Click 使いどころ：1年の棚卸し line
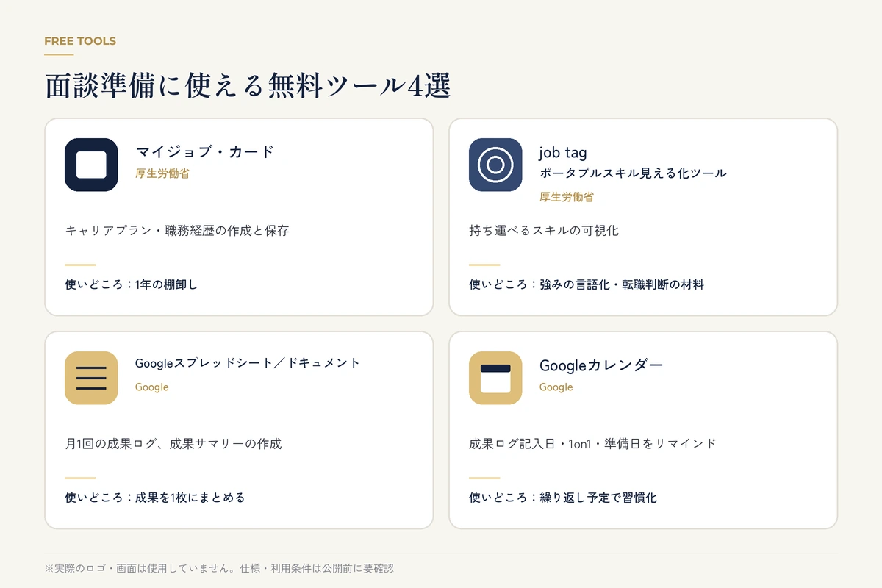Screen dimensions: 882x588 coord(132,284)
